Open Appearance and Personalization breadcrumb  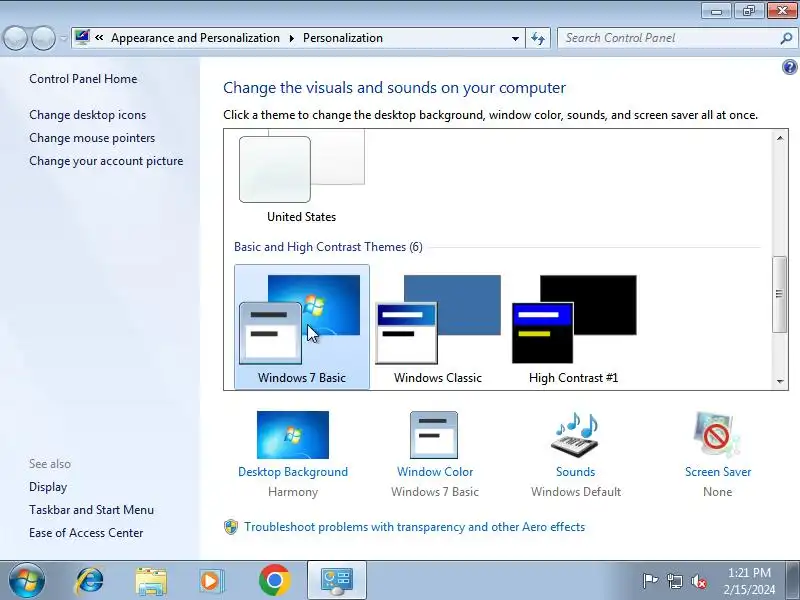[x=195, y=38]
